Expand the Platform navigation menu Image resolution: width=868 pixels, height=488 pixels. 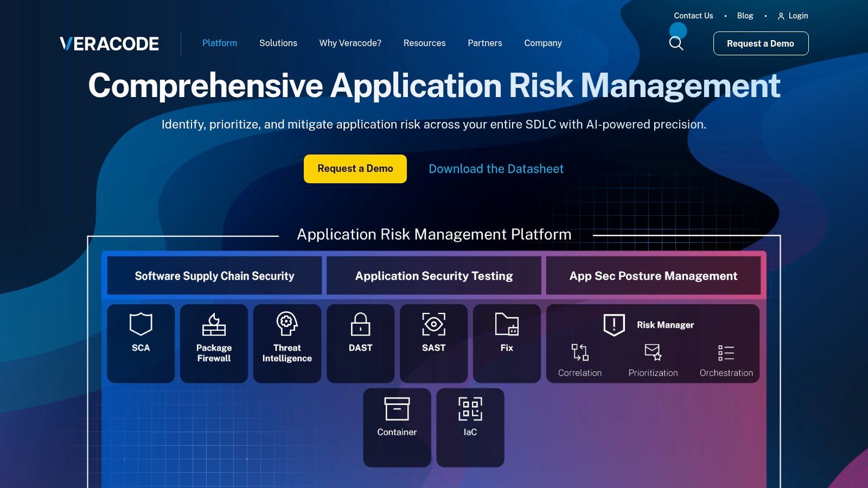pyautogui.click(x=219, y=43)
